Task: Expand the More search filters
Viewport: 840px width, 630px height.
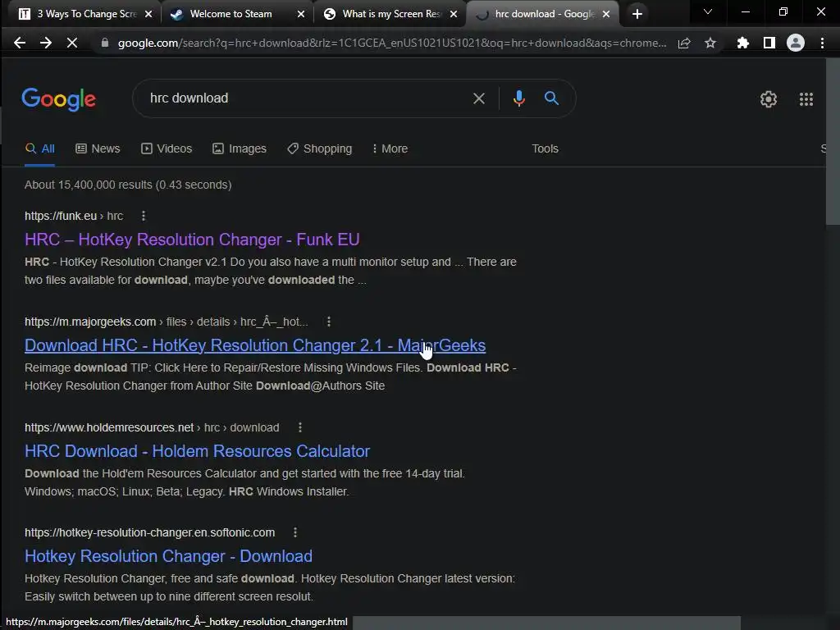Action: (x=390, y=149)
